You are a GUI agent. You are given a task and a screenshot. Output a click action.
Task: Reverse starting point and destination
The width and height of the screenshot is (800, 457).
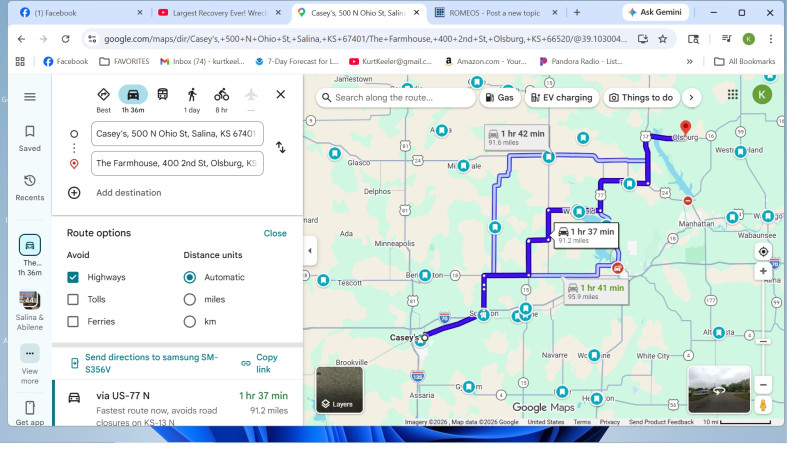(x=281, y=148)
